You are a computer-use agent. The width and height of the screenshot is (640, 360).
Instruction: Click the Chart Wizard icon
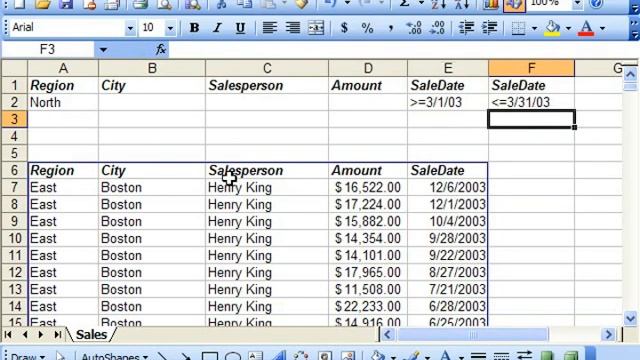(491, 4)
